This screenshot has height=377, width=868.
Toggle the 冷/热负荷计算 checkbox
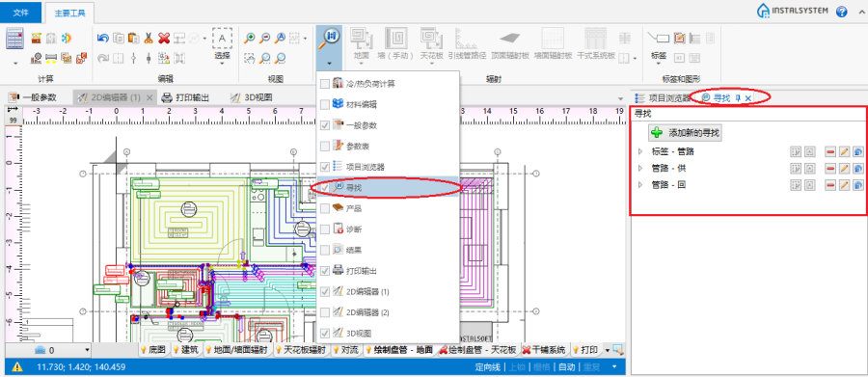[325, 84]
